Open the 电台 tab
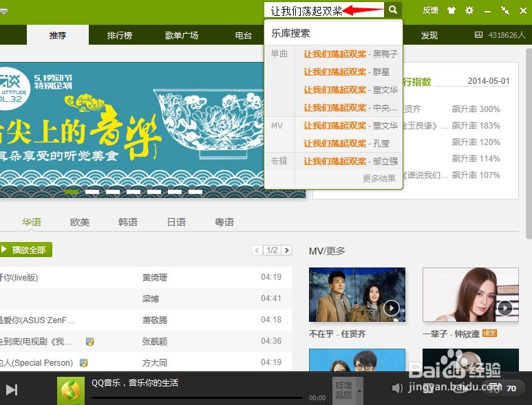The width and height of the screenshot is (532, 405). click(243, 35)
